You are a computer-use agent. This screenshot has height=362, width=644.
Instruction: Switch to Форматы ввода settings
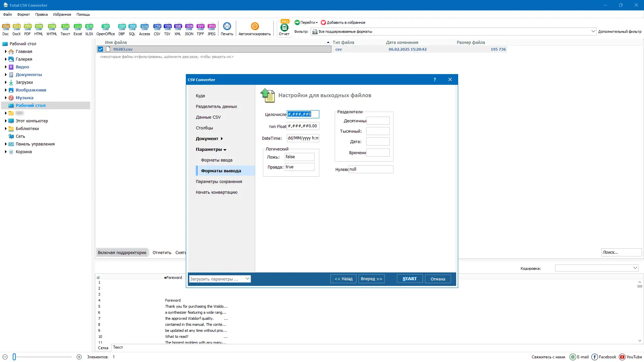coord(216,160)
